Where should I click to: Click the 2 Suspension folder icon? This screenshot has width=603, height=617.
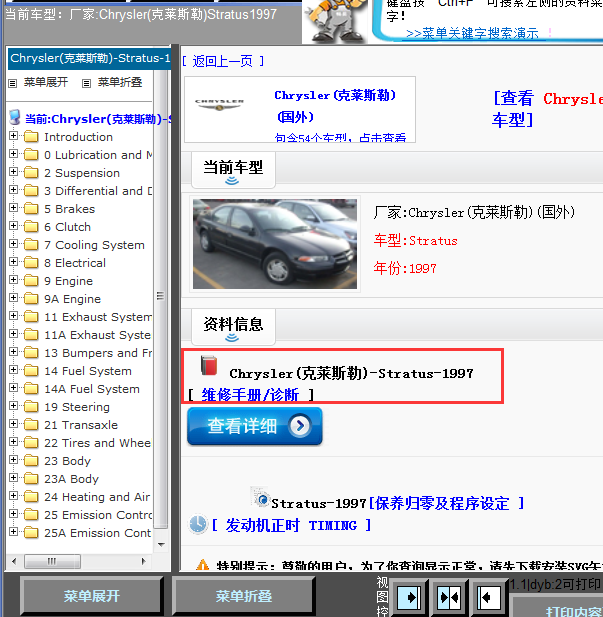[31, 173]
